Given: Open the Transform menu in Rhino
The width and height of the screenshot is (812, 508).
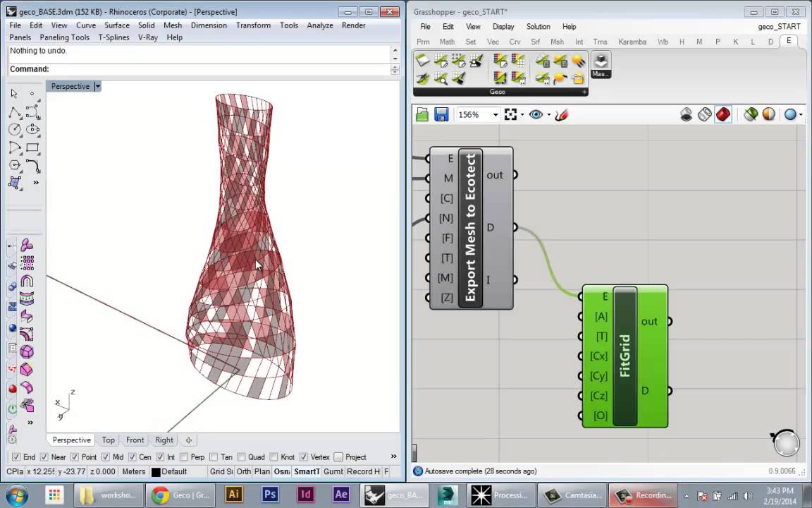Looking at the screenshot, I should pyautogui.click(x=253, y=25).
